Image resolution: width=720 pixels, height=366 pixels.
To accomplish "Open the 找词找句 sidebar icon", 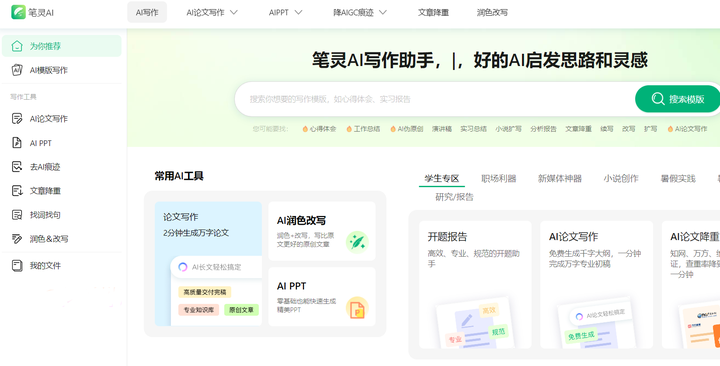I will [17, 214].
